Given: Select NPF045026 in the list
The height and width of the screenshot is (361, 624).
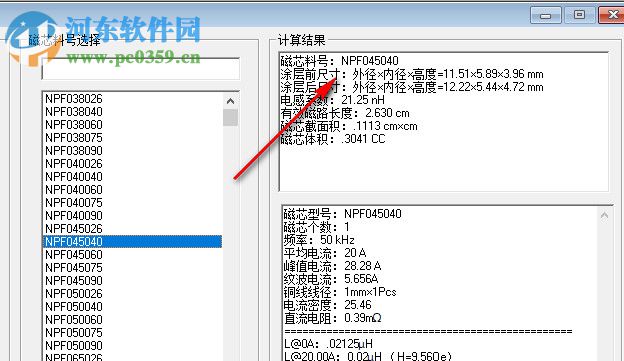Looking at the screenshot, I should pos(74,229).
